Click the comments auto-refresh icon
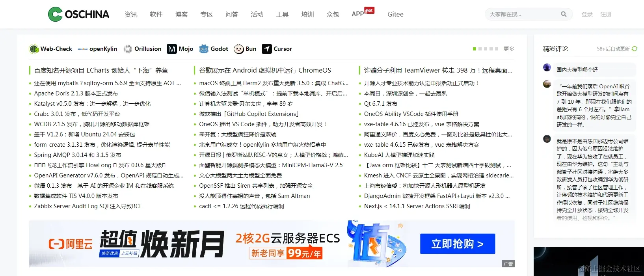This screenshot has width=644, height=276. pyautogui.click(x=635, y=49)
